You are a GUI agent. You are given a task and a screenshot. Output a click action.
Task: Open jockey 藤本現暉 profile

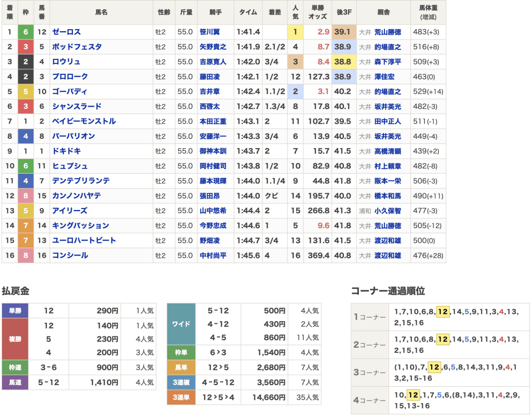[x=212, y=181]
